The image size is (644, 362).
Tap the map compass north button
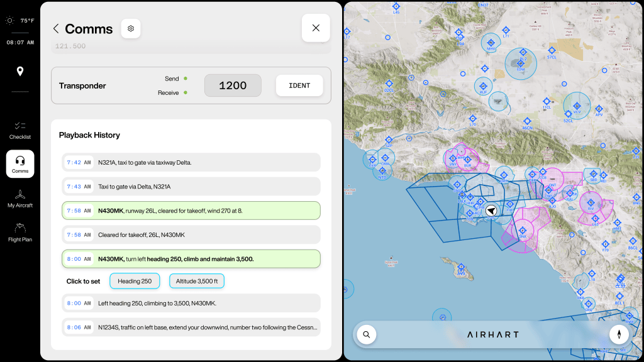coord(619,334)
